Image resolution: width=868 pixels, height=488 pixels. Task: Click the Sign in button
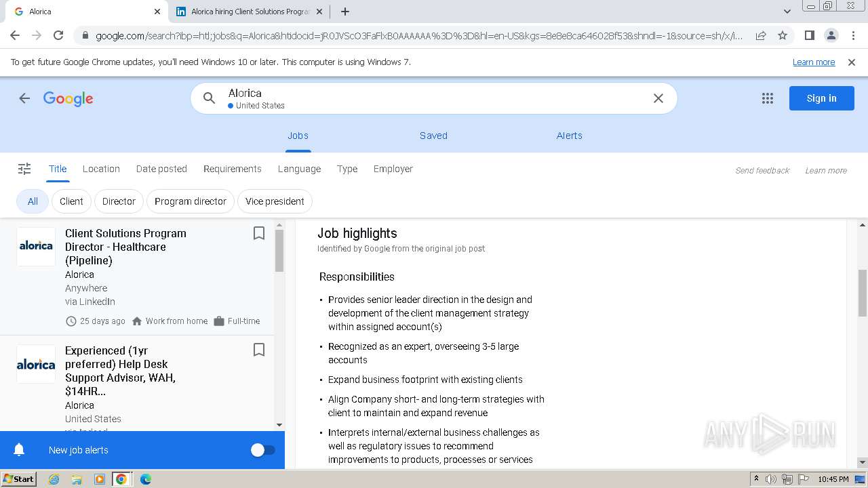click(821, 98)
